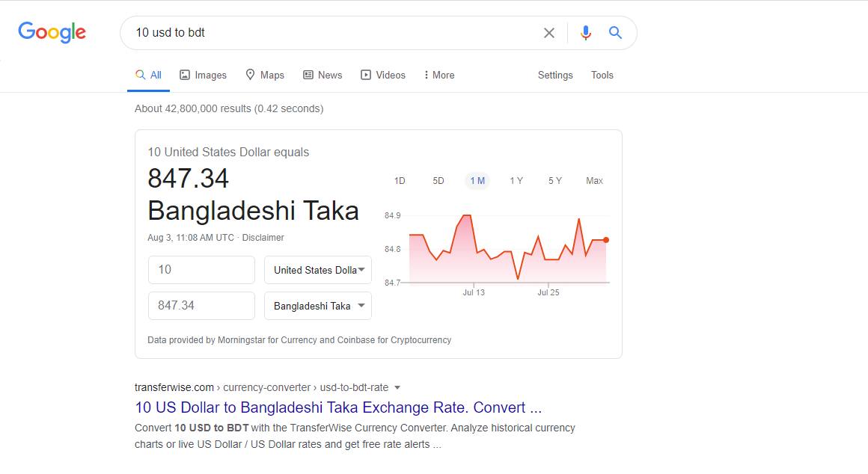The height and width of the screenshot is (474, 868).
Task: Go to Videos results tab
Action: click(x=383, y=76)
